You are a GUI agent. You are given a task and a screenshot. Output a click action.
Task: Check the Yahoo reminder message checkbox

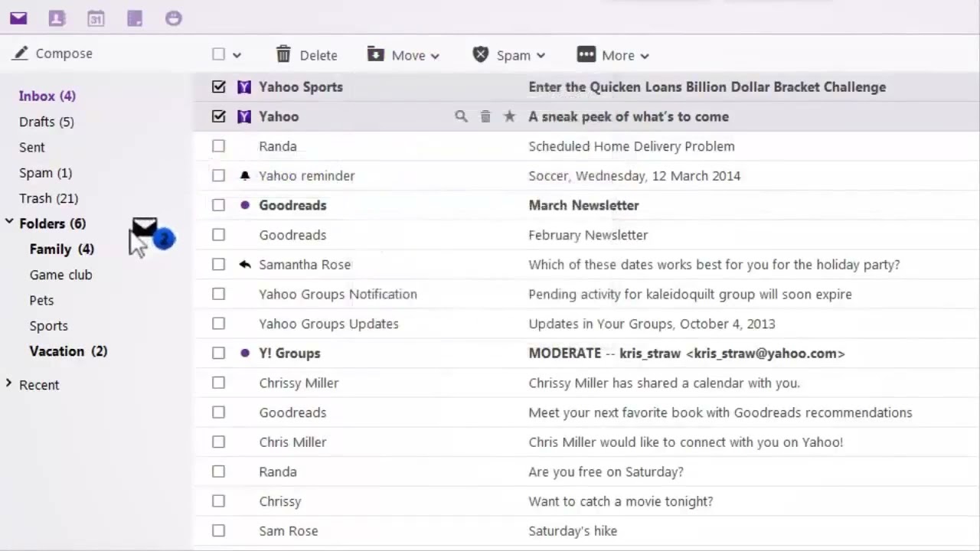pyautogui.click(x=219, y=176)
